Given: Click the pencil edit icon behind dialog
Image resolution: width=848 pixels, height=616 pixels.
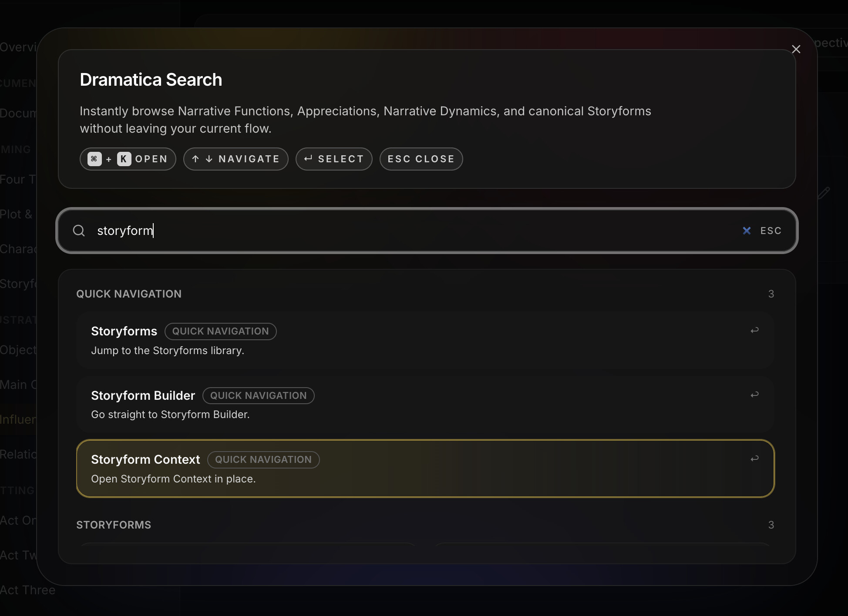Looking at the screenshot, I should click(x=824, y=193).
